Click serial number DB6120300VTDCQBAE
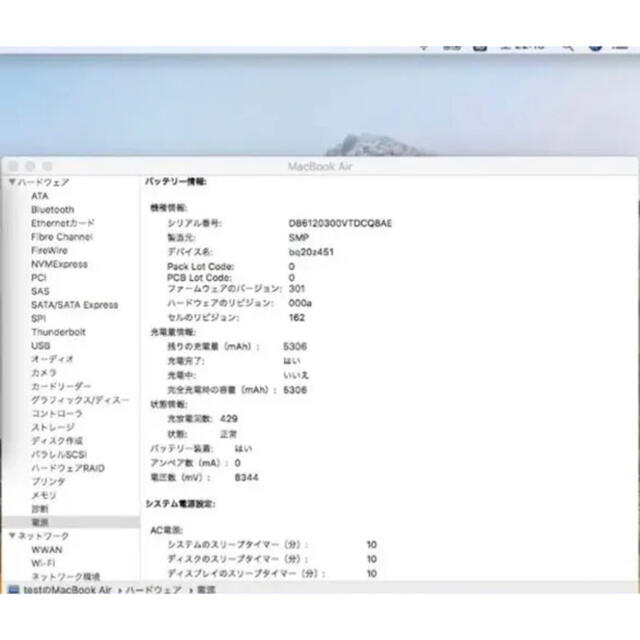Image resolution: width=640 pixels, height=640 pixels. [x=340, y=223]
